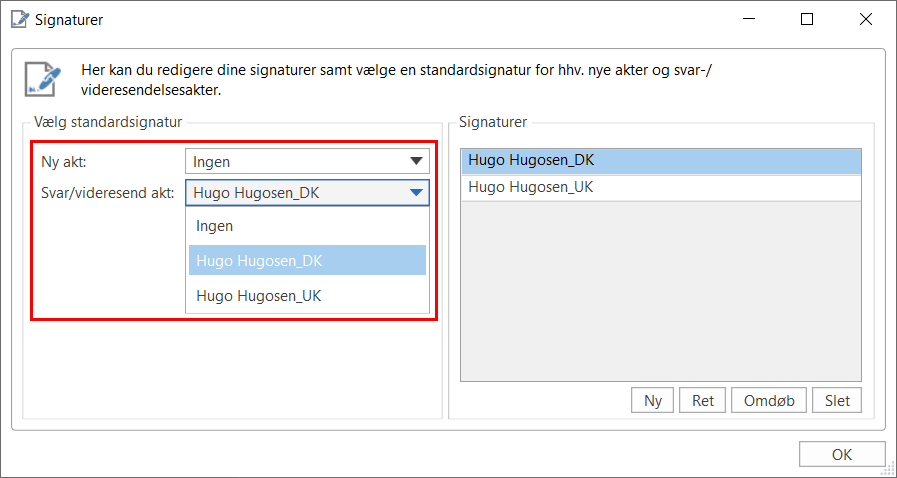Delete signature with the Slet button

[837, 400]
